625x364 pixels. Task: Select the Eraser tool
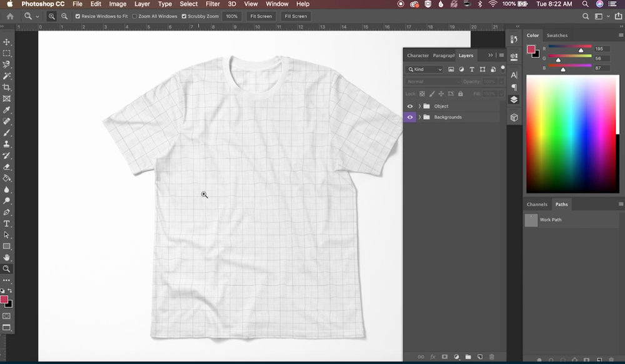click(6, 167)
